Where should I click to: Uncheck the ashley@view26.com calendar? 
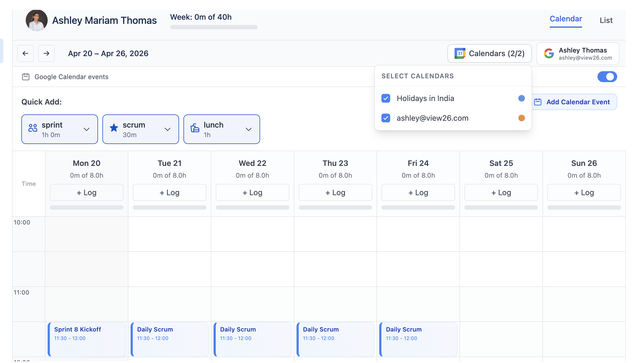point(386,118)
